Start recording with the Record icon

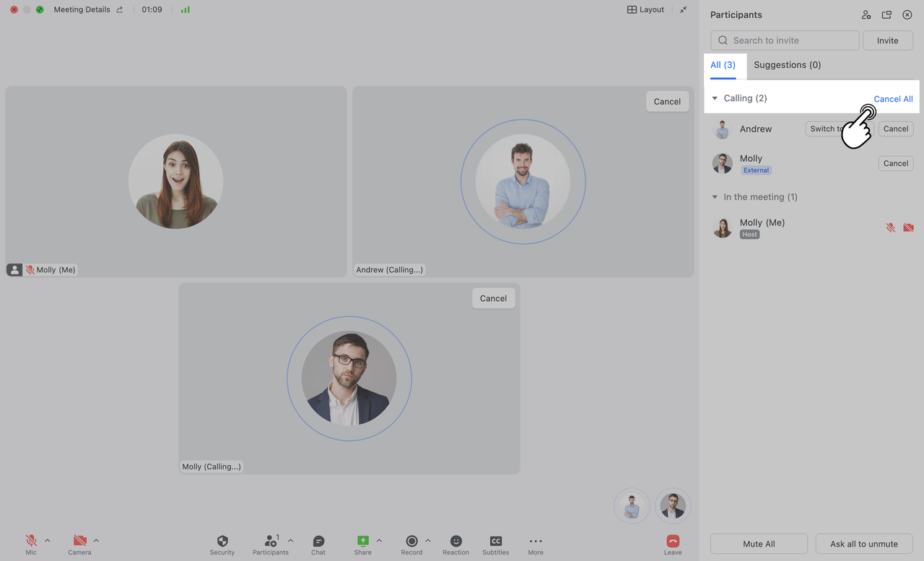click(411, 540)
